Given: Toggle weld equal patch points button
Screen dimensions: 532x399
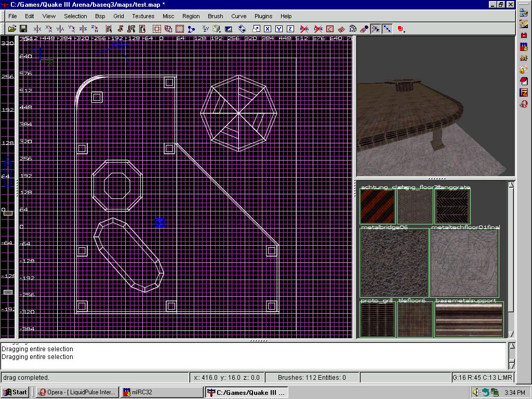Looking at the screenshot, I should [x=376, y=29].
